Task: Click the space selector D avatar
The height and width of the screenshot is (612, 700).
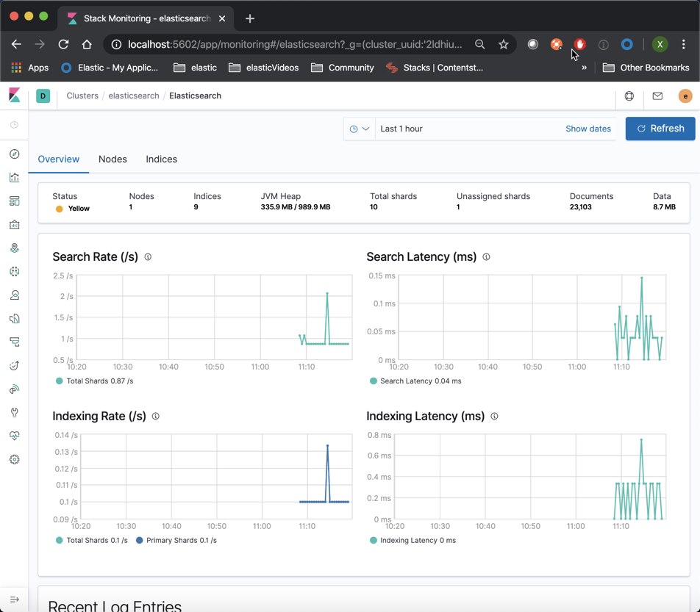Action: (43, 96)
